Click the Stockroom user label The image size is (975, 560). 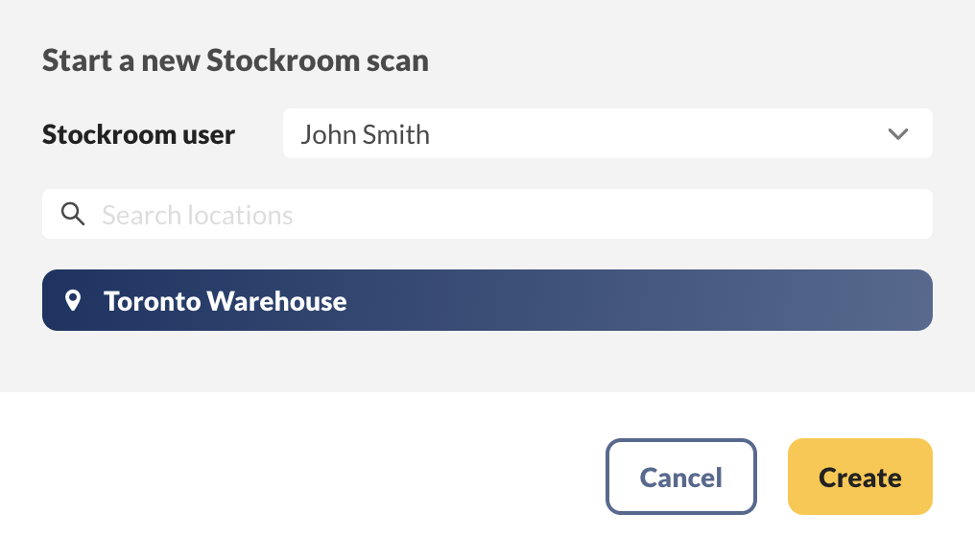click(138, 134)
